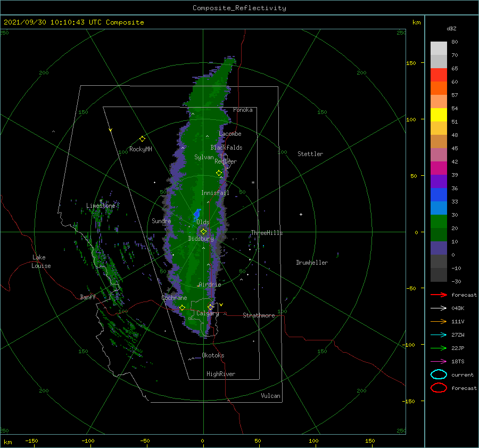
Task: Click the Didsbury town label
Action: [201, 239]
